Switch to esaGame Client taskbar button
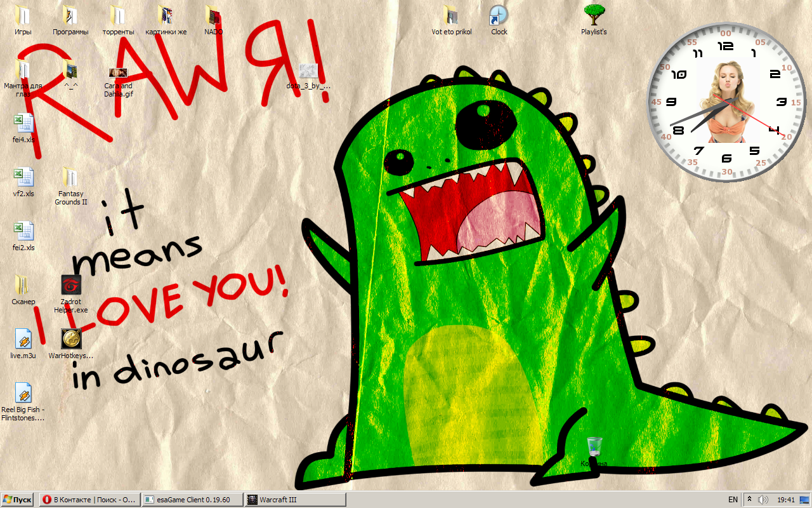 coord(192,500)
